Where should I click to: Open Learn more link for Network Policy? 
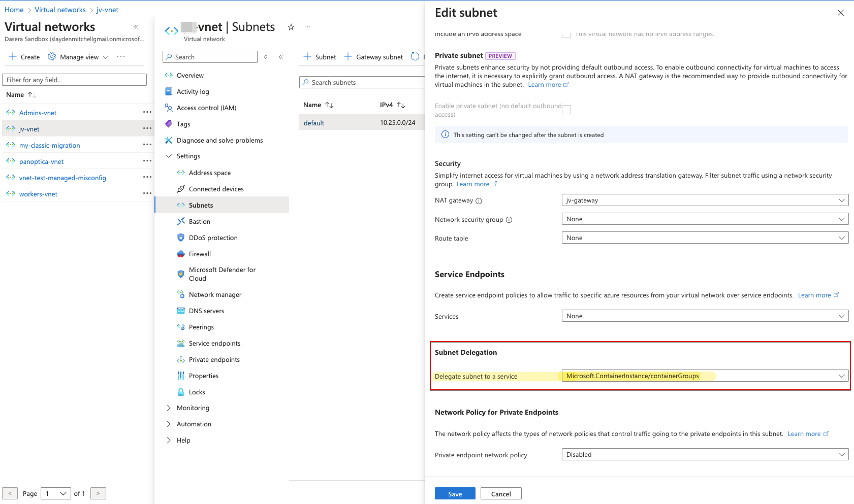point(808,434)
